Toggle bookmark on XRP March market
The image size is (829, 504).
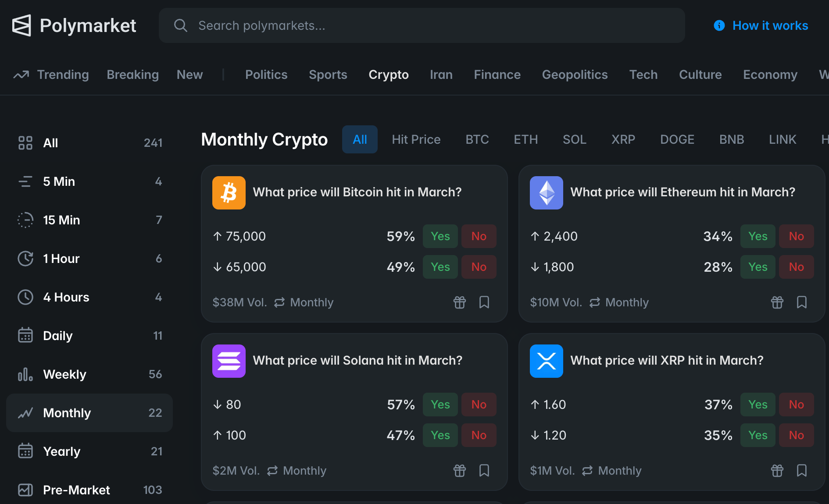pos(801,471)
